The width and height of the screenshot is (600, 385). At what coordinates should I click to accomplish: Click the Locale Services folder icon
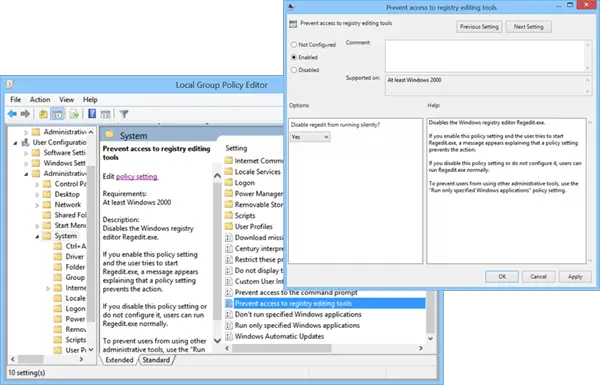[229, 171]
